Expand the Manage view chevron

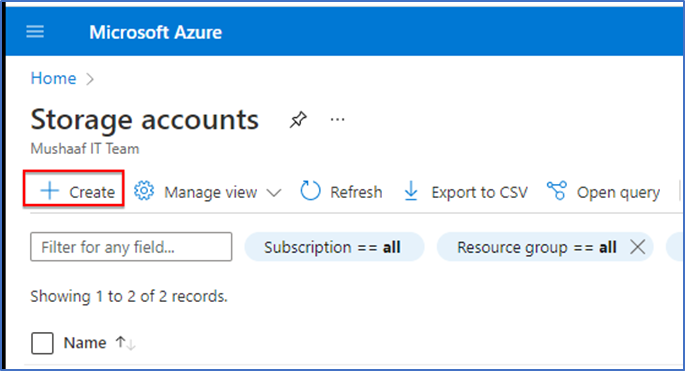pos(273,193)
